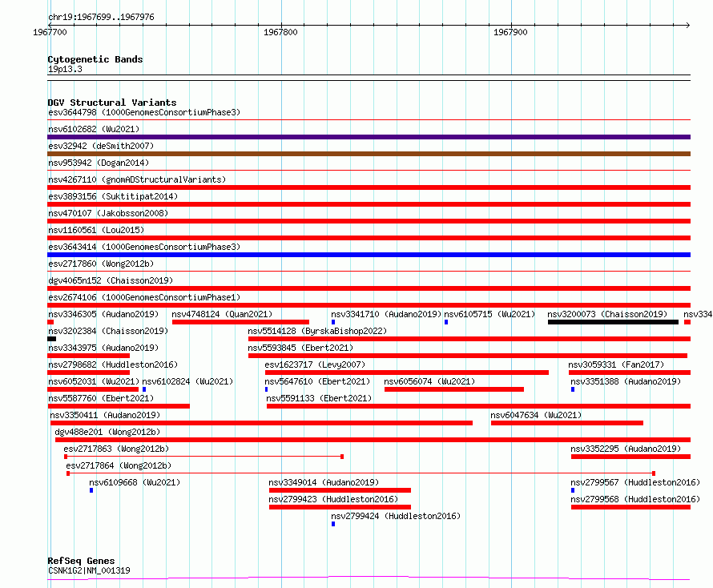Select ruler position 1967900
This screenshot has width=713, height=588.
click(x=510, y=32)
